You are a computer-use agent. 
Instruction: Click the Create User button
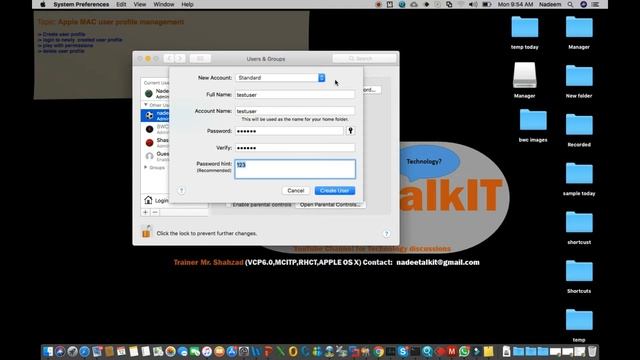(334, 191)
